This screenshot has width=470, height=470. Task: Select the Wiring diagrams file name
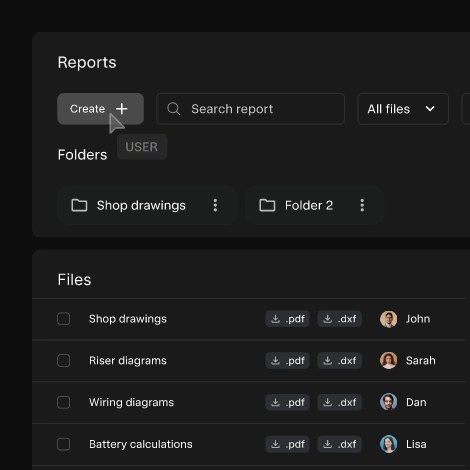pyautogui.click(x=131, y=402)
